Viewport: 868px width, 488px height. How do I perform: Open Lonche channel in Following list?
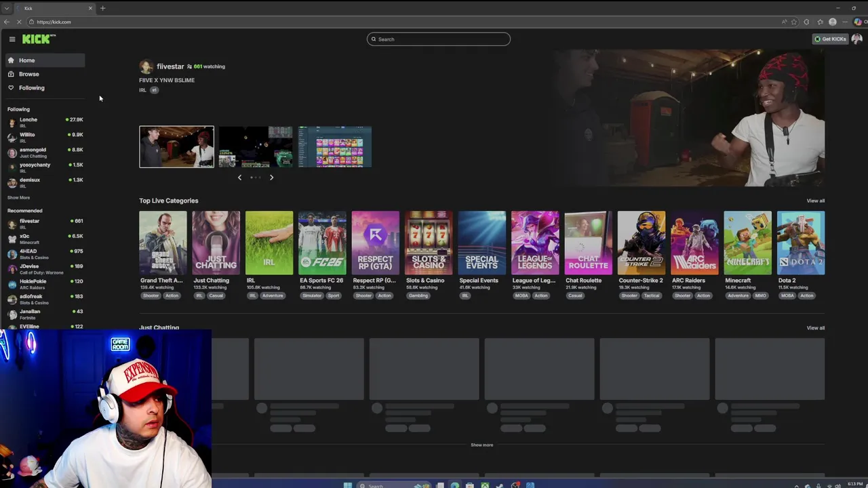click(45, 122)
